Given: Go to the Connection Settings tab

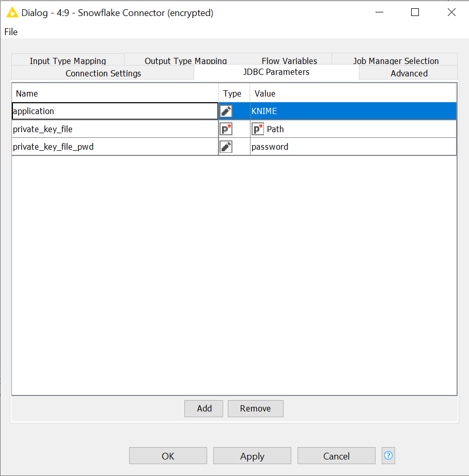Looking at the screenshot, I should pos(103,73).
